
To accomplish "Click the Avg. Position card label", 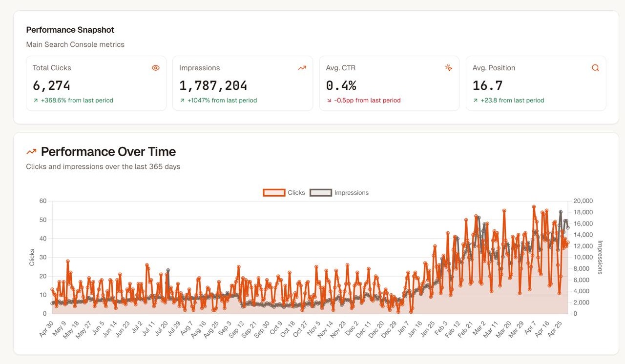I will point(494,68).
